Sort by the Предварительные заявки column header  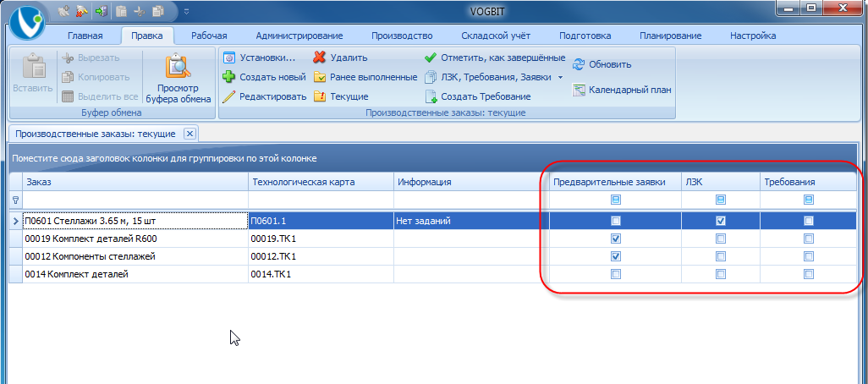(615, 182)
